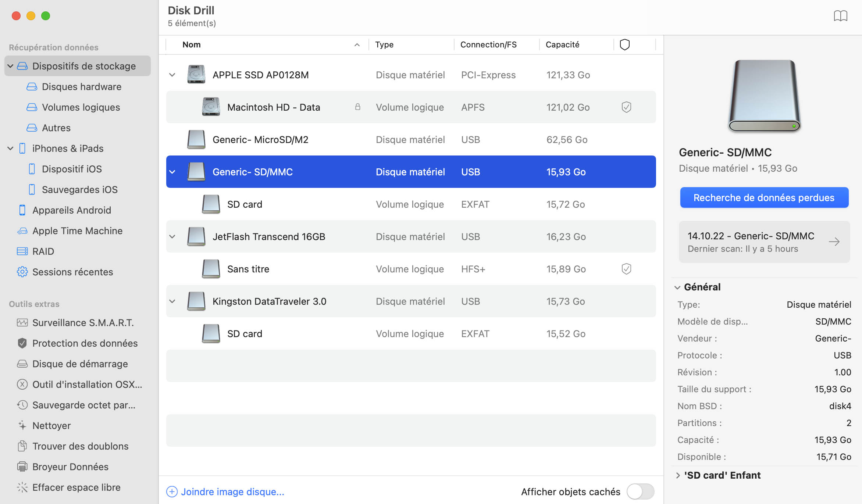Select Volumes logiques in sidebar
The height and width of the screenshot is (504, 862).
[x=81, y=107]
